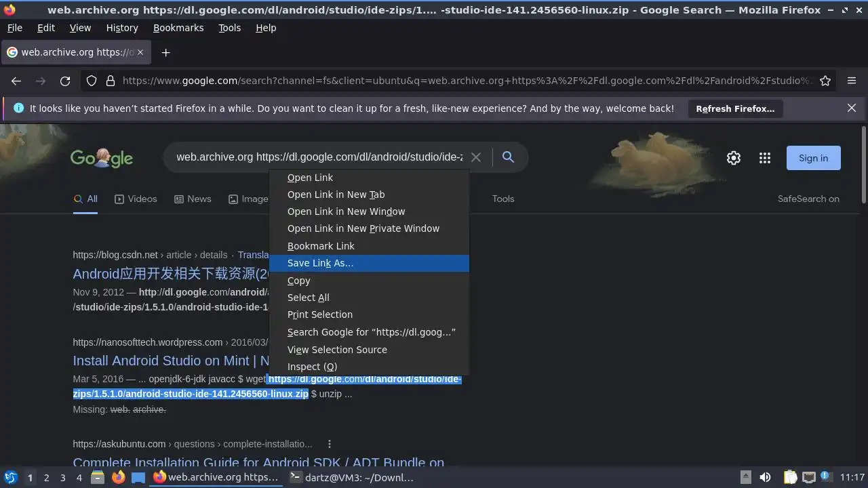Image resolution: width=868 pixels, height=488 pixels.
Task: Choose Open Link in context menu
Action: 369,178
